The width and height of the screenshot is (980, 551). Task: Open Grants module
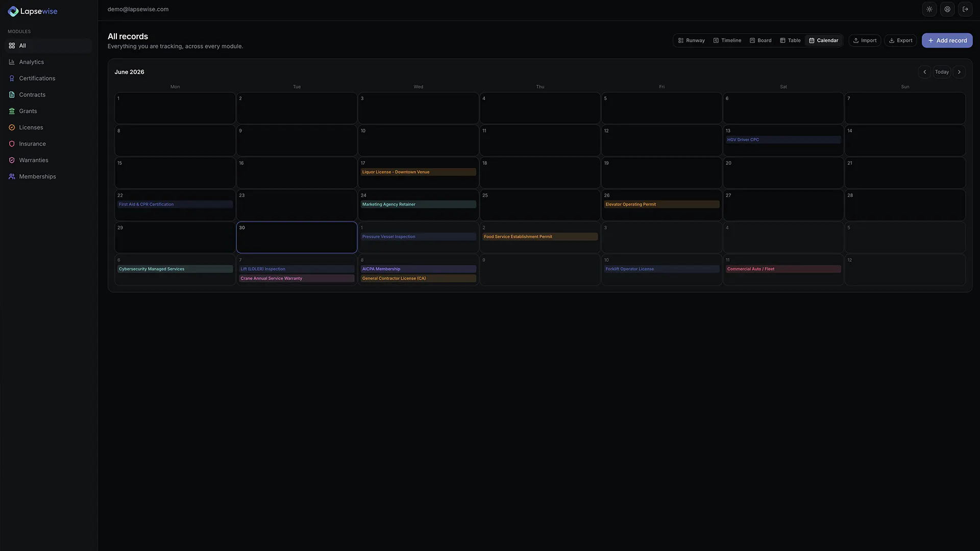coord(48,111)
